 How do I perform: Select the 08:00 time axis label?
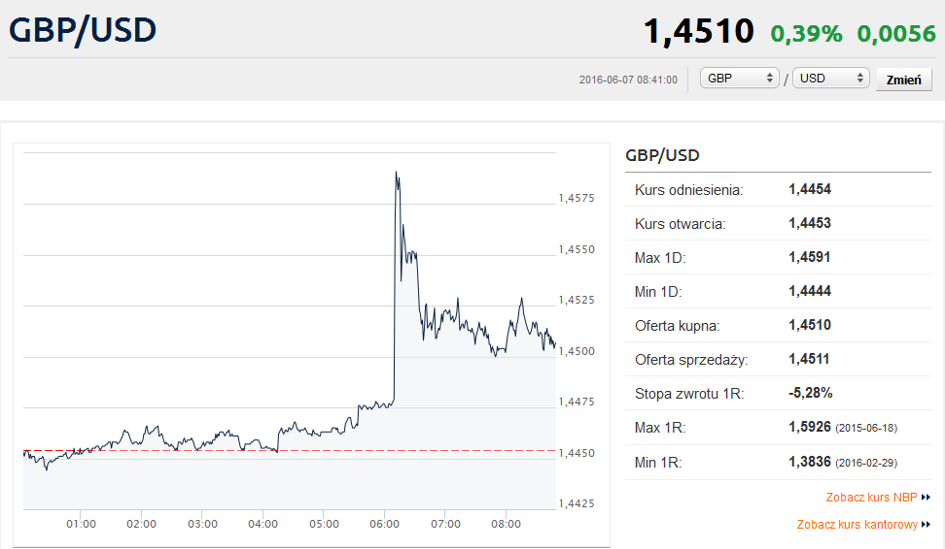(x=507, y=524)
